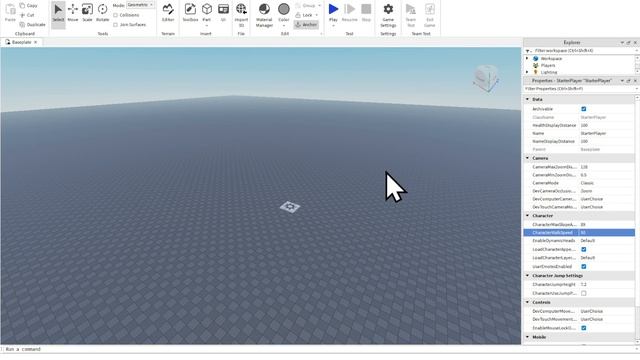Click the Workspace globe icon in Explorer

point(536,58)
